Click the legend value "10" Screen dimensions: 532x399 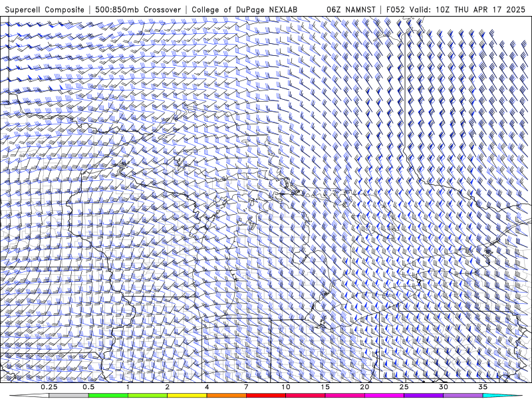coord(286,387)
